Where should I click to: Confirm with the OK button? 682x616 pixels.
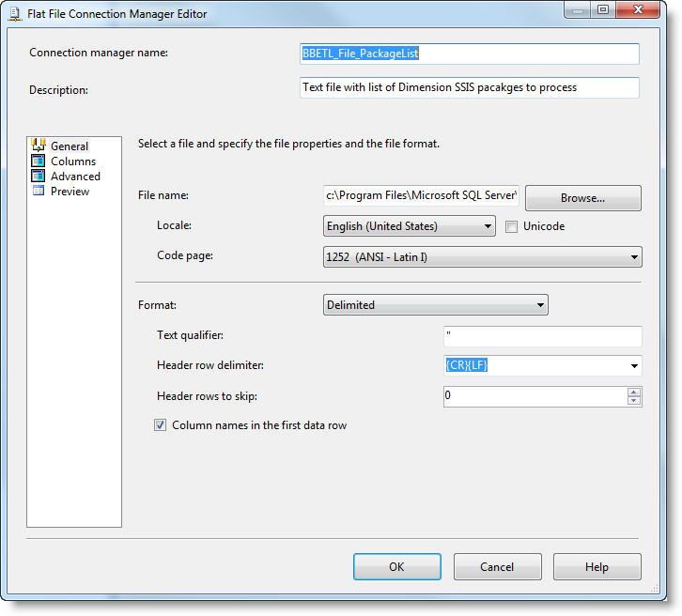coord(396,566)
